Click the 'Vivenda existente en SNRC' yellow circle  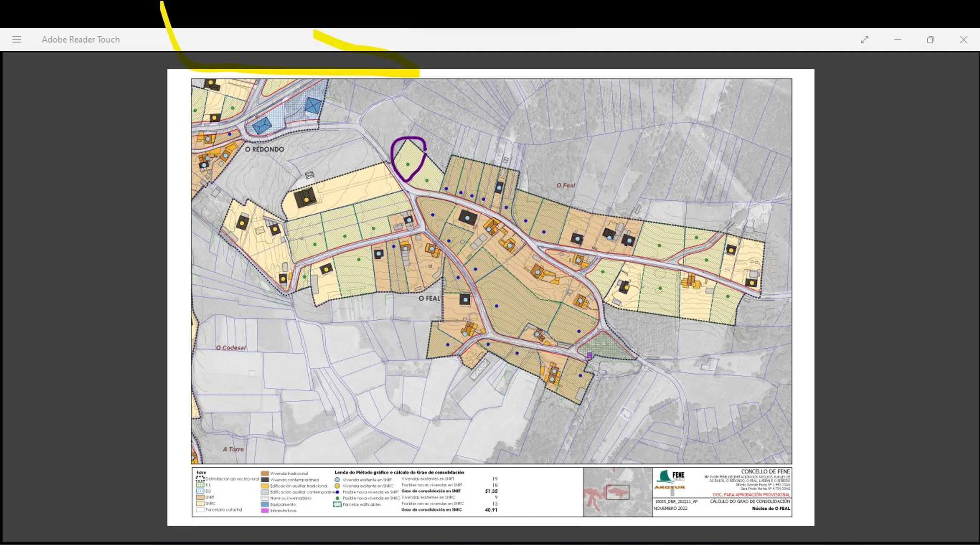pyautogui.click(x=337, y=486)
